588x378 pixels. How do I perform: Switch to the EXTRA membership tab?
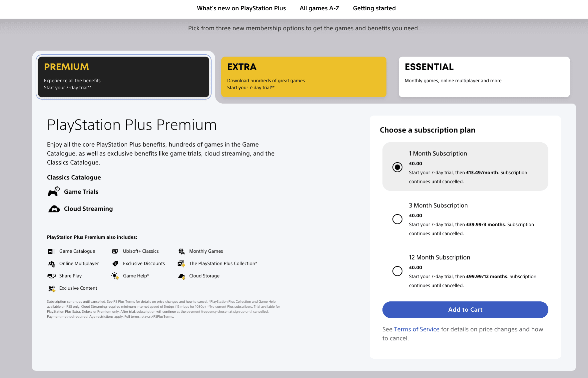[x=303, y=77]
